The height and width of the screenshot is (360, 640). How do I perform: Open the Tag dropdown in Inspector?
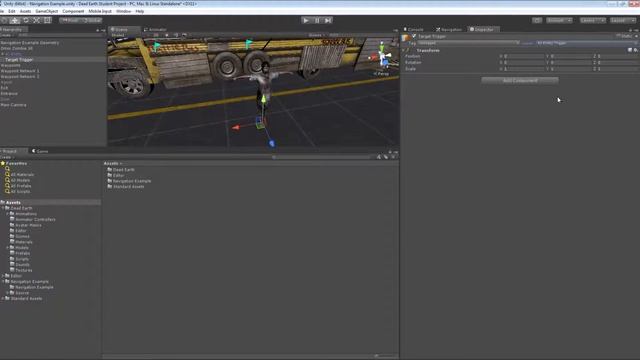click(x=468, y=43)
